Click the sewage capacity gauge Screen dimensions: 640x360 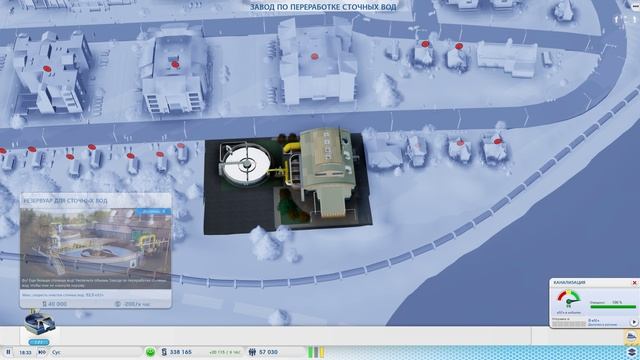pos(569,299)
